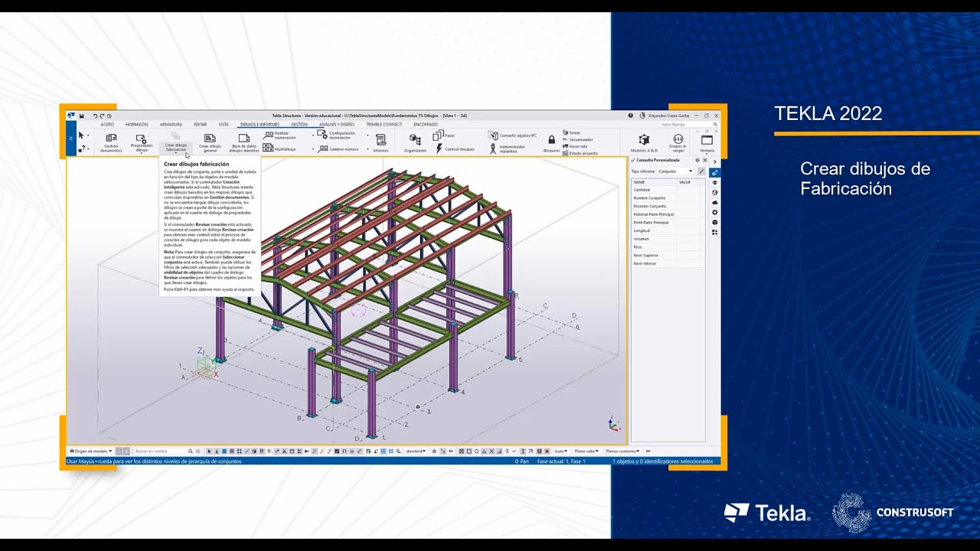Open the ARMADURA ribbon tab

pos(171,124)
